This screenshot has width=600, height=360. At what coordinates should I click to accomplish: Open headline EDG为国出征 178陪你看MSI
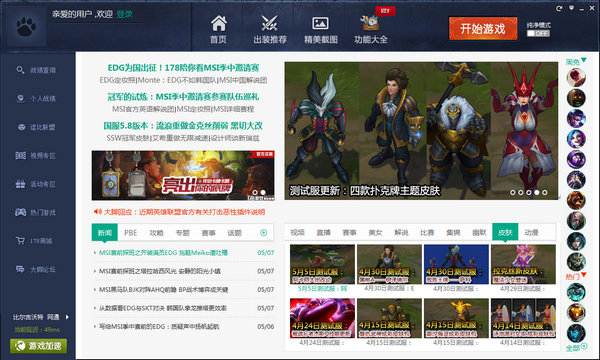click(x=183, y=68)
